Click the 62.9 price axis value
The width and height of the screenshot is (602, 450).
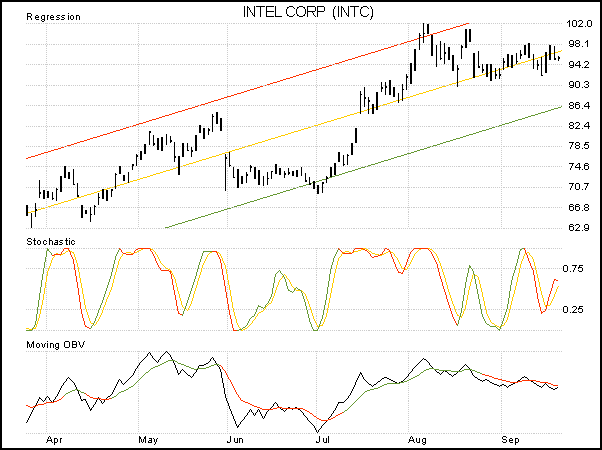(x=578, y=228)
